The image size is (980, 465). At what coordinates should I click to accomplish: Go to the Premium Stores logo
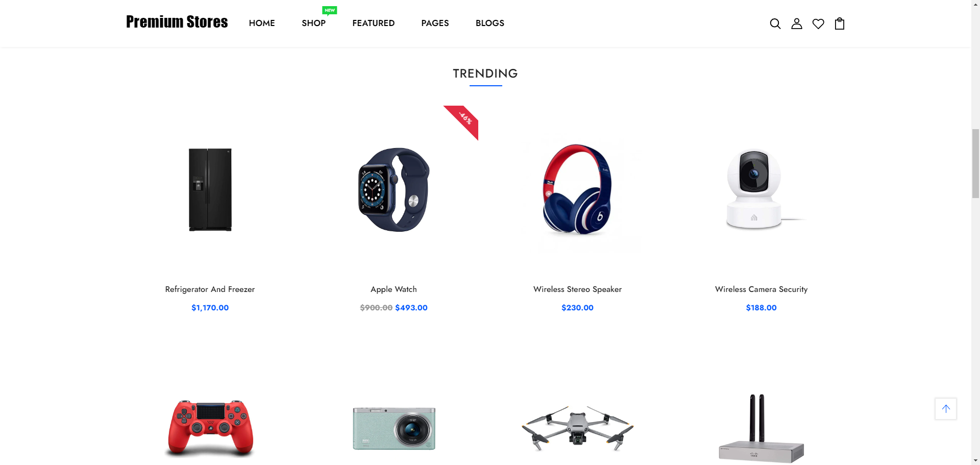(x=177, y=22)
